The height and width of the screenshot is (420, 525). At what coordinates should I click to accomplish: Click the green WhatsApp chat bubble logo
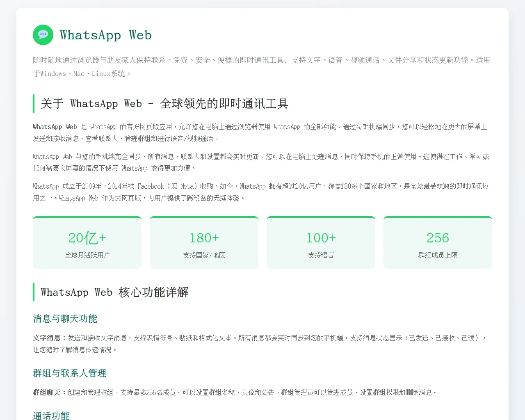pos(43,35)
